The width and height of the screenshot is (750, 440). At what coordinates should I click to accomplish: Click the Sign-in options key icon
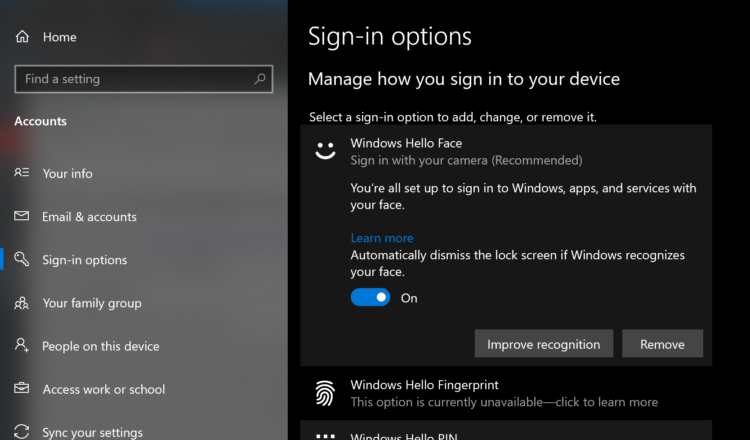pos(22,260)
